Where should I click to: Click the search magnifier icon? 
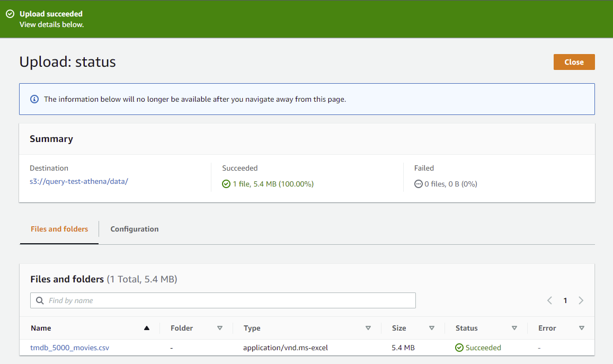40,300
